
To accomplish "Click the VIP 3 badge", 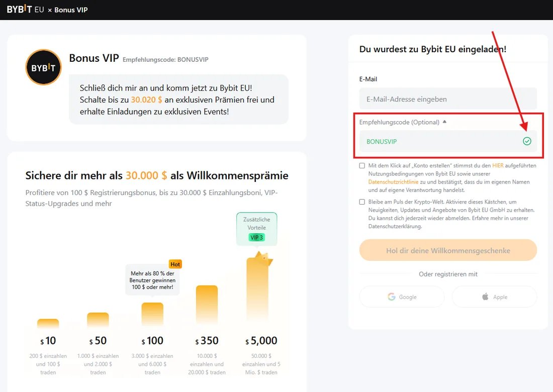I will 256,237.
